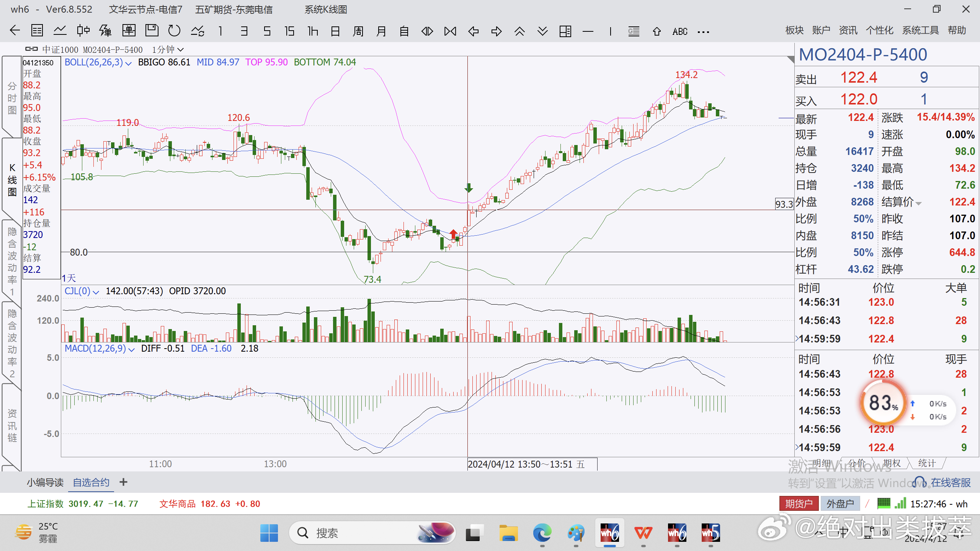Click the expand K-line horizontally icon
This screenshot has height=551, width=980.
(427, 31)
